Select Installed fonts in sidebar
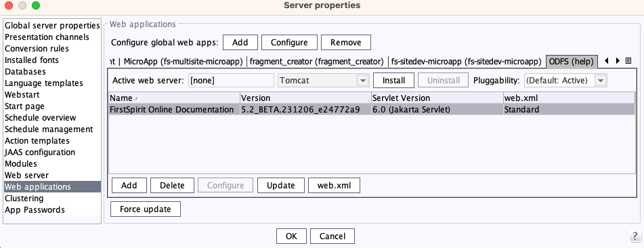The image size is (644, 248). tap(52, 60)
